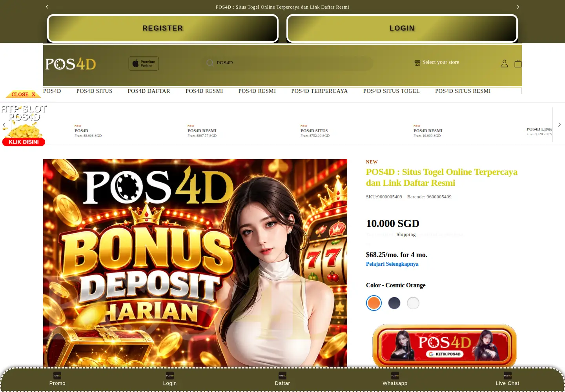Open the POS4D SITUS menu item

94,91
